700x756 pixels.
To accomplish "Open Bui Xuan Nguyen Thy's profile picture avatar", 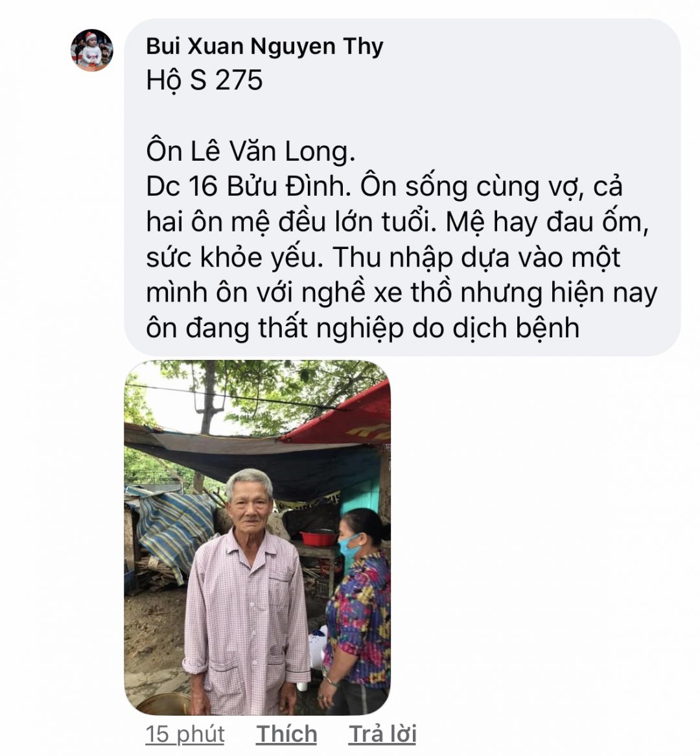I will click(x=91, y=50).
